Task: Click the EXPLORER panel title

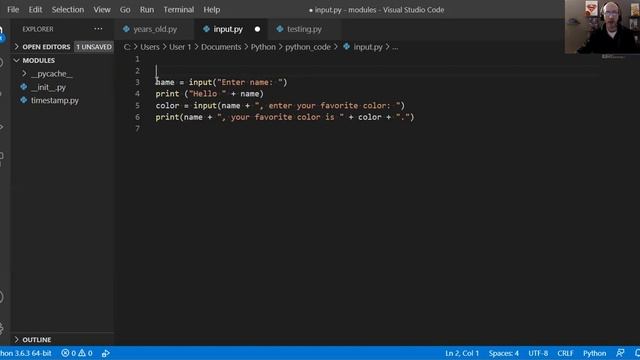Action: (38, 29)
